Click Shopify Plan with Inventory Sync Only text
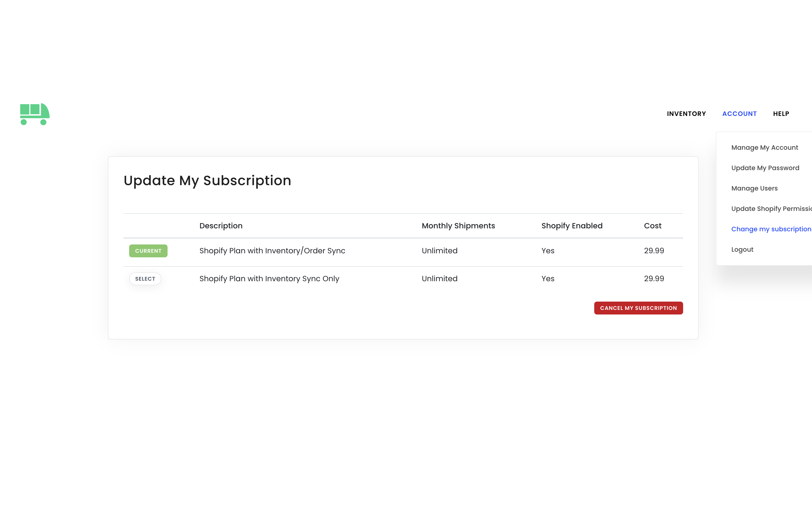 point(269,279)
